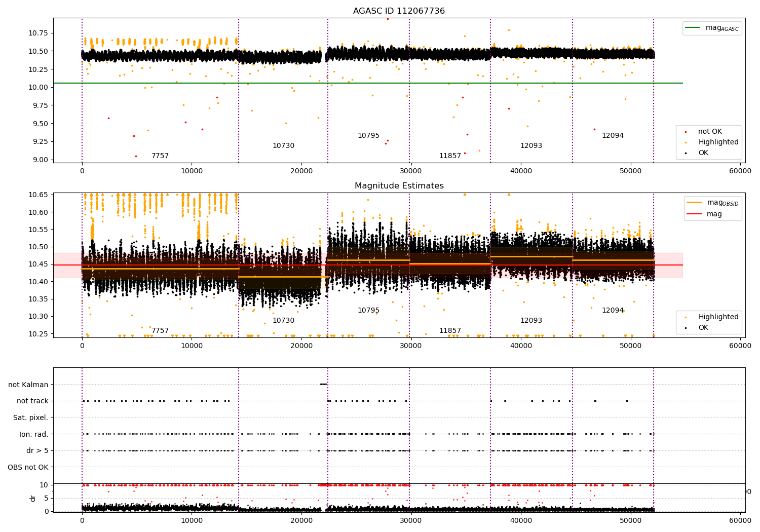Click obsid label 11857 in Magnitude Estimates plot
This screenshot has height=532, width=760.
(x=450, y=331)
